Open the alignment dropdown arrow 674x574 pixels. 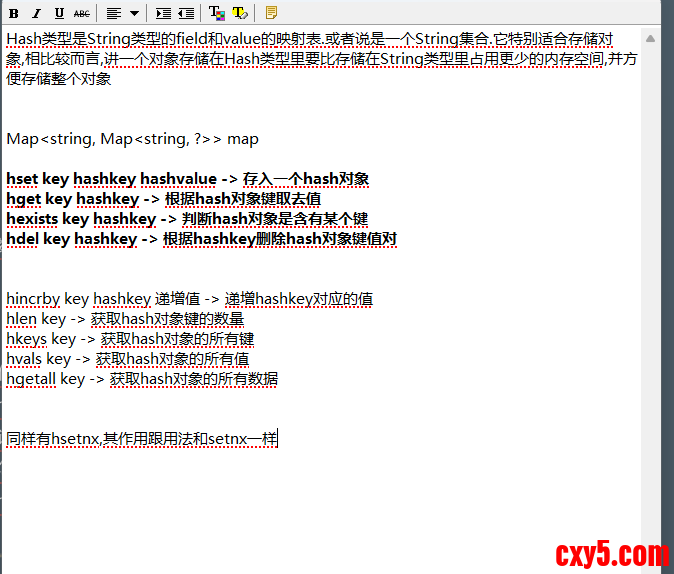[x=133, y=13]
